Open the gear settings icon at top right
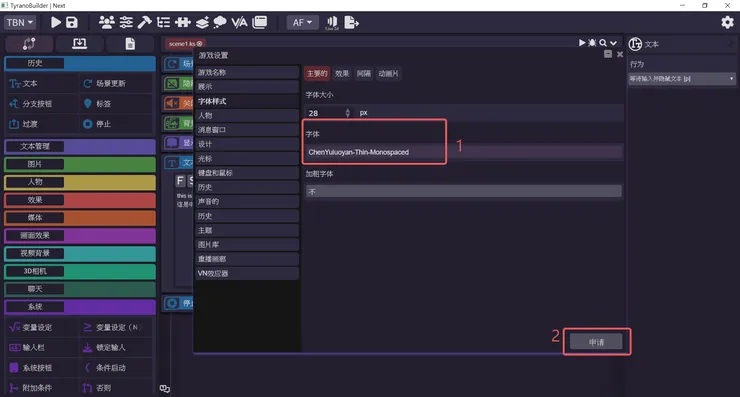Screen dimensions: 740x397 tap(727, 22)
